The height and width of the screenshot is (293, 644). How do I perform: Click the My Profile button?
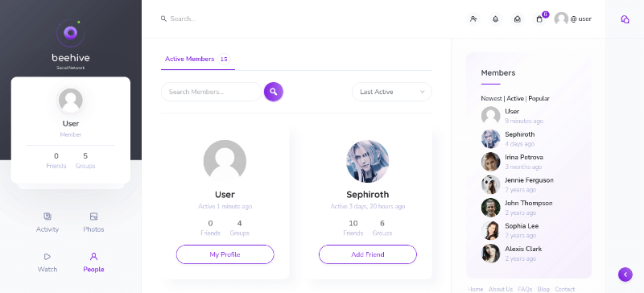(x=225, y=254)
